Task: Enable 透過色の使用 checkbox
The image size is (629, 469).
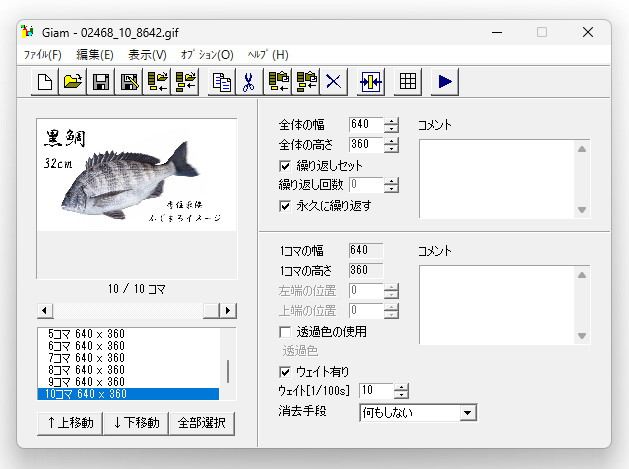Action: pos(286,331)
